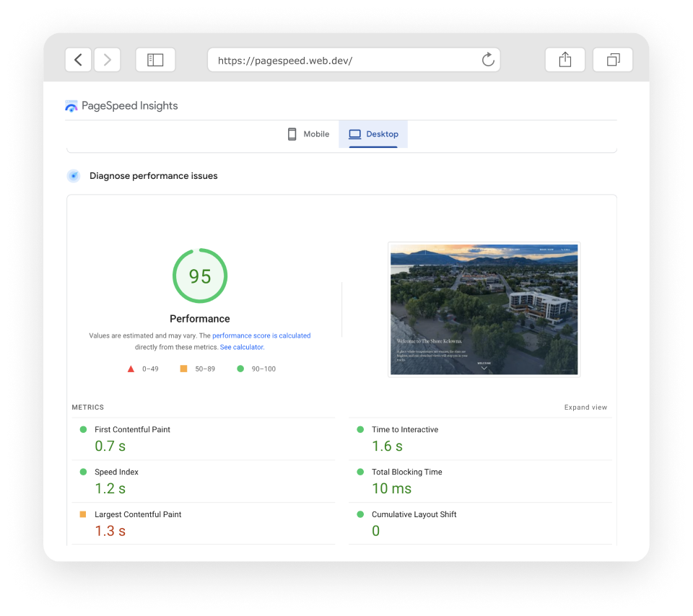Reload the page with the refresh icon
693x616 pixels.
488,60
